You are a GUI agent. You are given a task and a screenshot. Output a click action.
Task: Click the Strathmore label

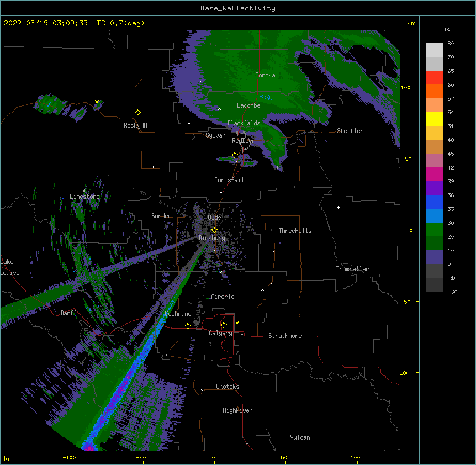tap(285, 336)
